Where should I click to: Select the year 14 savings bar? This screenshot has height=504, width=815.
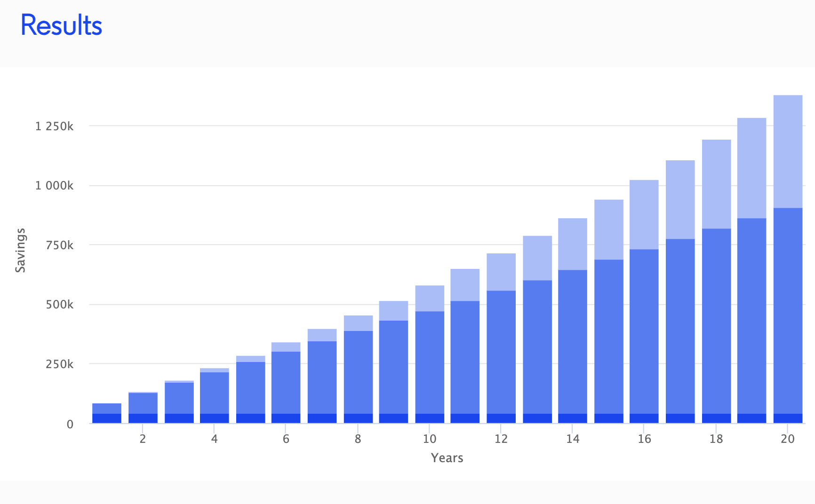(x=573, y=321)
